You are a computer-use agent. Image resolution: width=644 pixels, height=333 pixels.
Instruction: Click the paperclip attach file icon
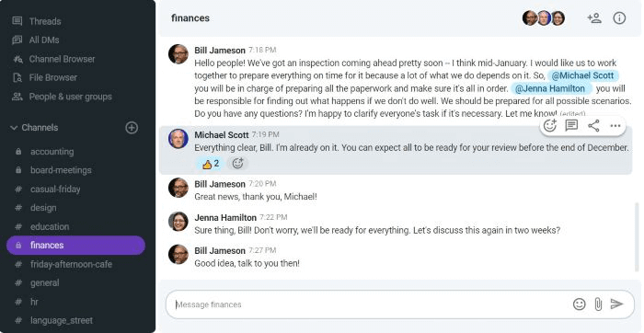coord(598,304)
